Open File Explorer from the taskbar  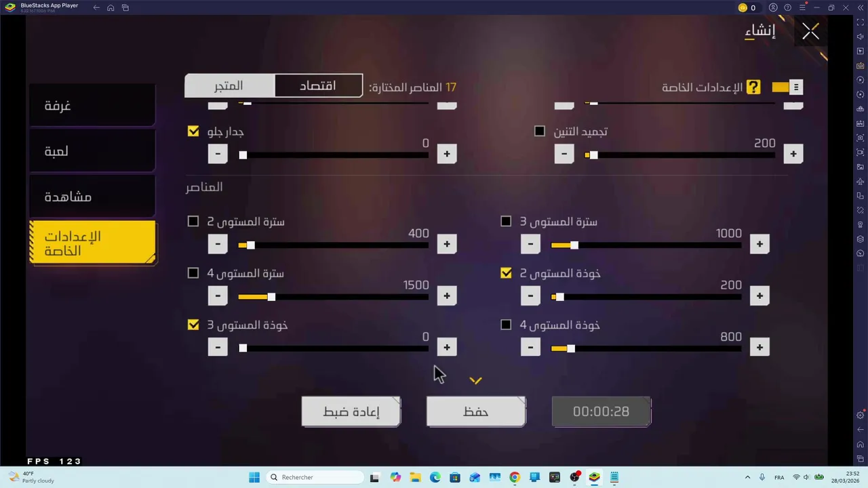(x=415, y=477)
